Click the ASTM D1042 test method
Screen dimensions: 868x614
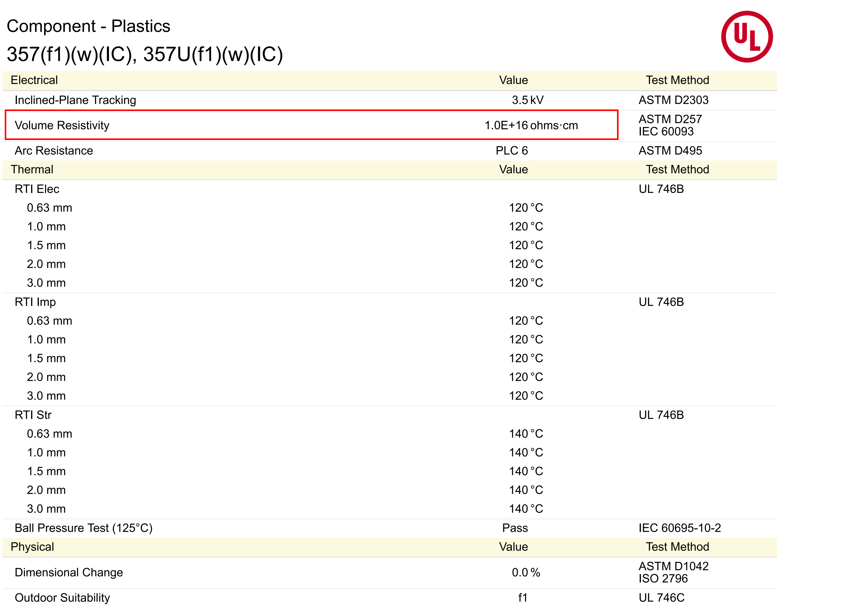pos(673,566)
